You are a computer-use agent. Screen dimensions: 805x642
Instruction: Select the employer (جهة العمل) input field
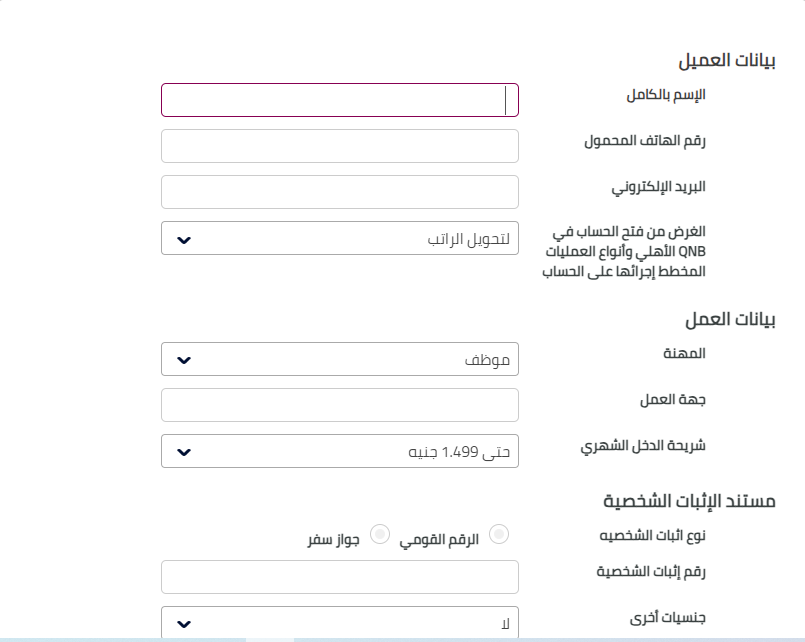[340, 405]
